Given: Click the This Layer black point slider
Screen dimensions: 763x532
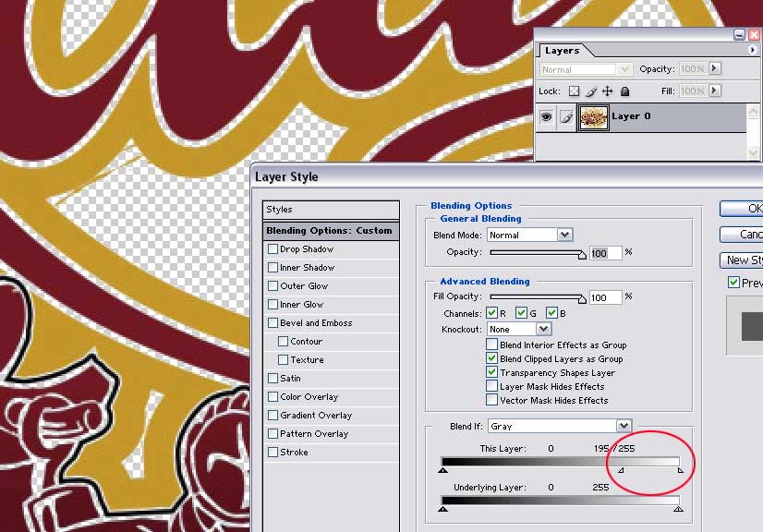Looking at the screenshot, I should pyautogui.click(x=444, y=471).
